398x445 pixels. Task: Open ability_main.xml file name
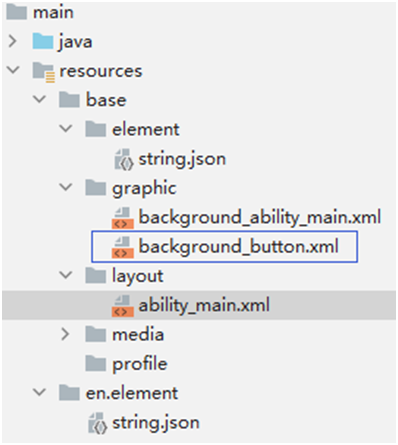click(x=204, y=306)
